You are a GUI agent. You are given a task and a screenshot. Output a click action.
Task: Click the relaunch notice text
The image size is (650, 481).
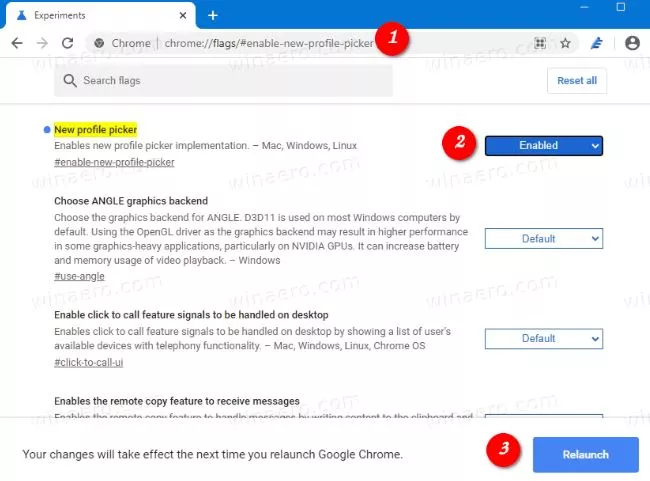(212, 454)
